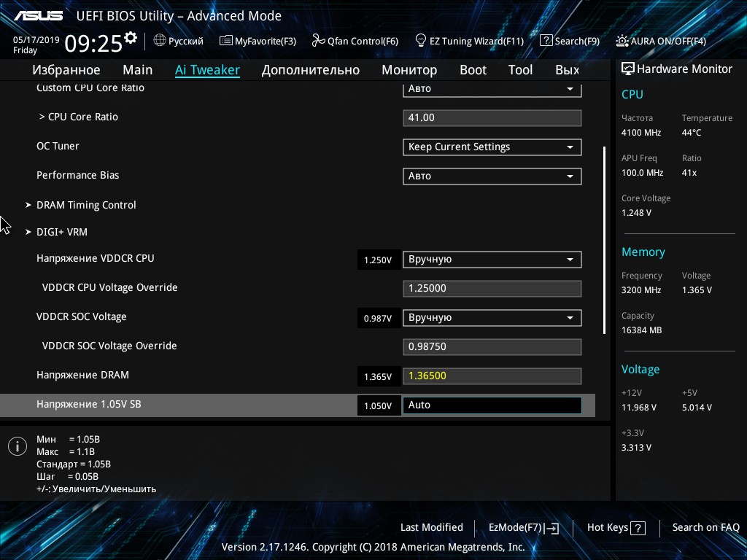This screenshot has width=747, height=560.
Task: Open MyFavorite(F3) list icon
Action: (226, 41)
